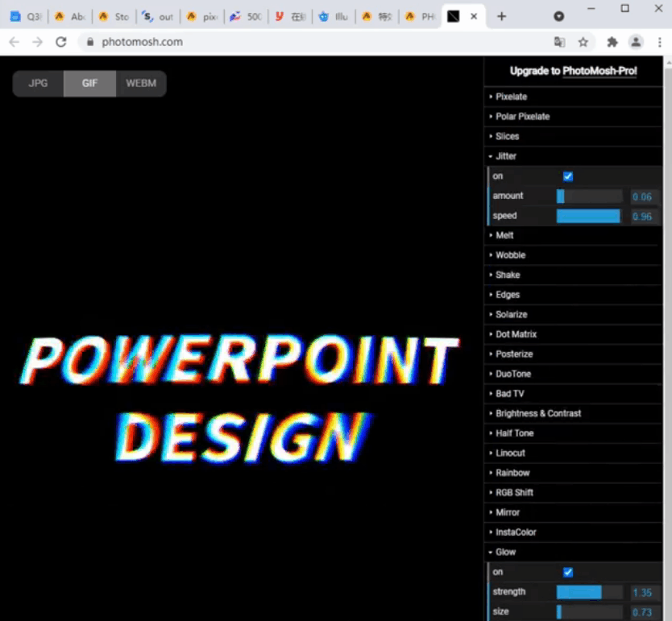Expand the Half Tone effect

coord(573,433)
